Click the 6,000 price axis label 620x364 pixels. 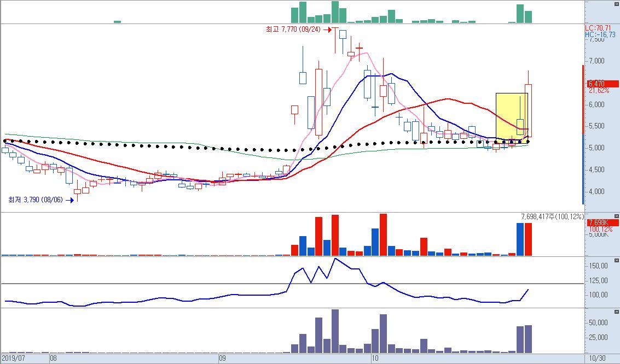(x=596, y=104)
